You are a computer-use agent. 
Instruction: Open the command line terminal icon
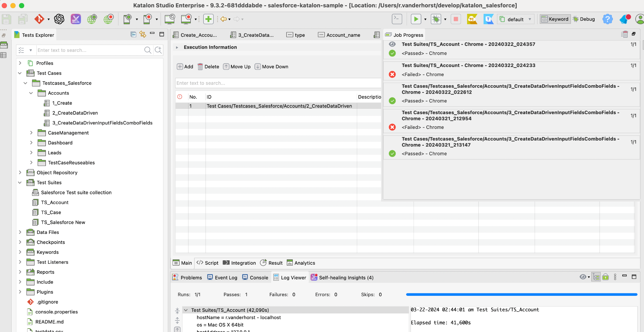[x=397, y=19]
